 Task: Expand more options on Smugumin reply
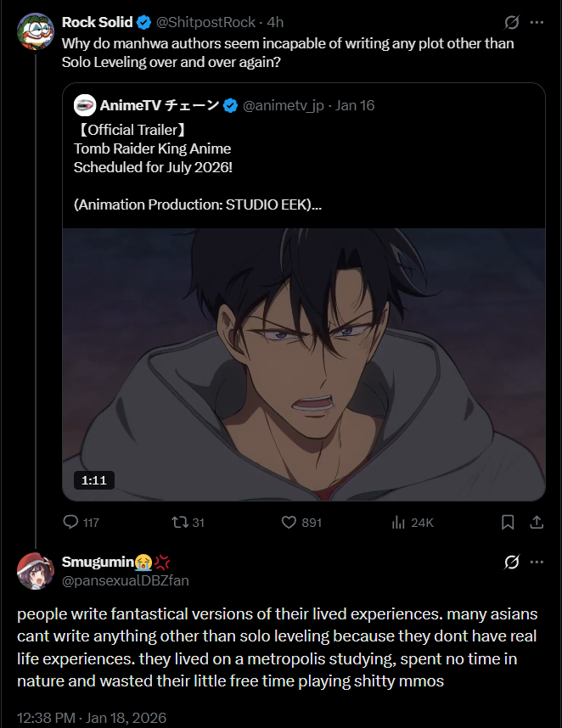(x=537, y=563)
